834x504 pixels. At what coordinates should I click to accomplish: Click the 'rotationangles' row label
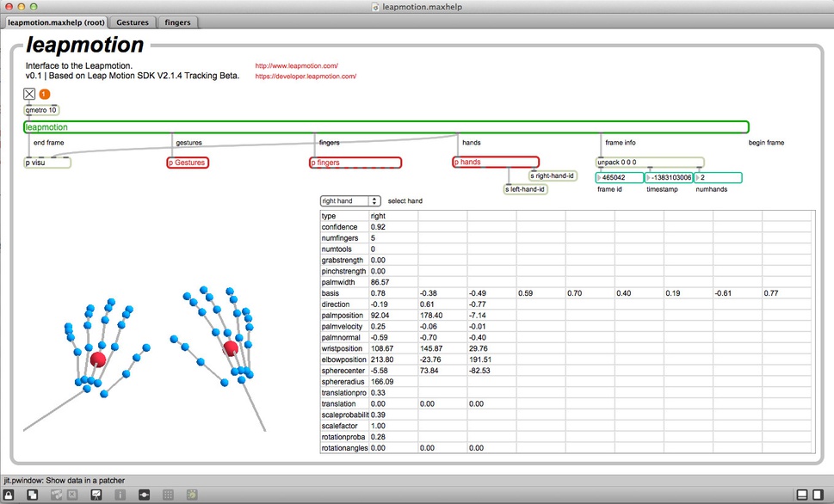(x=344, y=448)
